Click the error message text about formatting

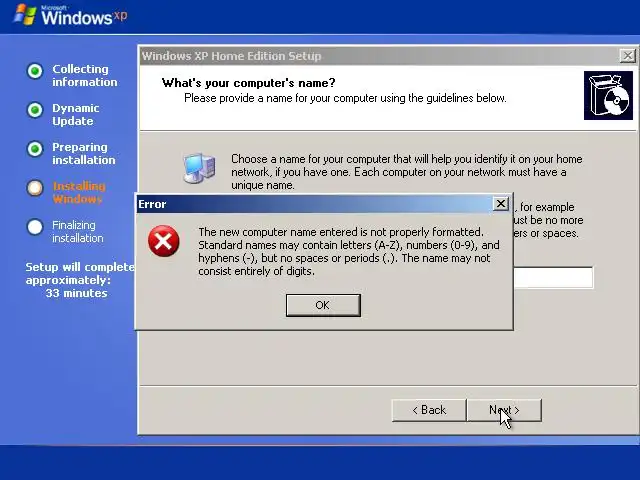pos(349,251)
